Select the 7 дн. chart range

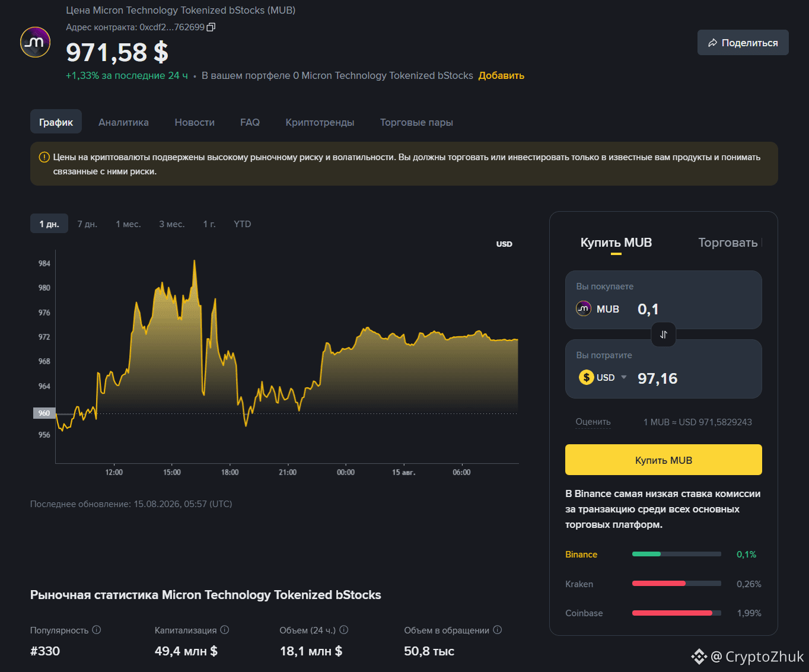pos(87,224)
